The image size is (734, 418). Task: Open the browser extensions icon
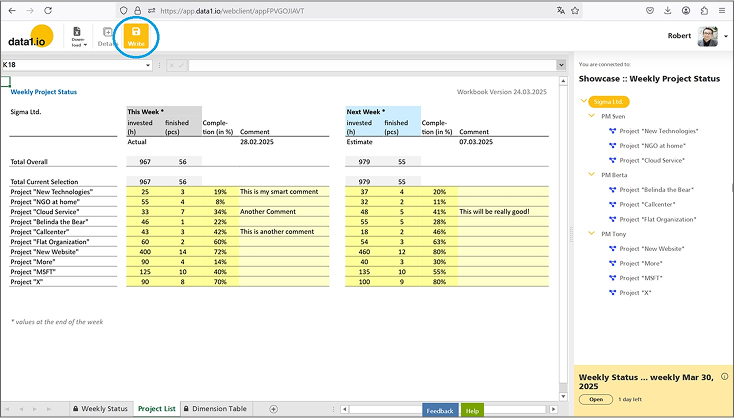coord(704,10)
